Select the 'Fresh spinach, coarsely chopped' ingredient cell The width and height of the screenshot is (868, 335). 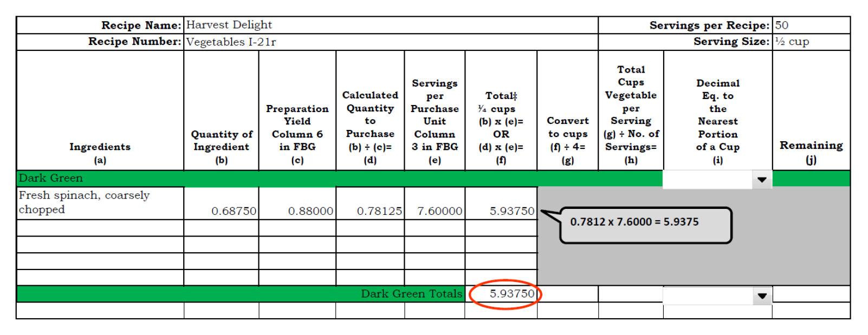click(x=100, y=203)
